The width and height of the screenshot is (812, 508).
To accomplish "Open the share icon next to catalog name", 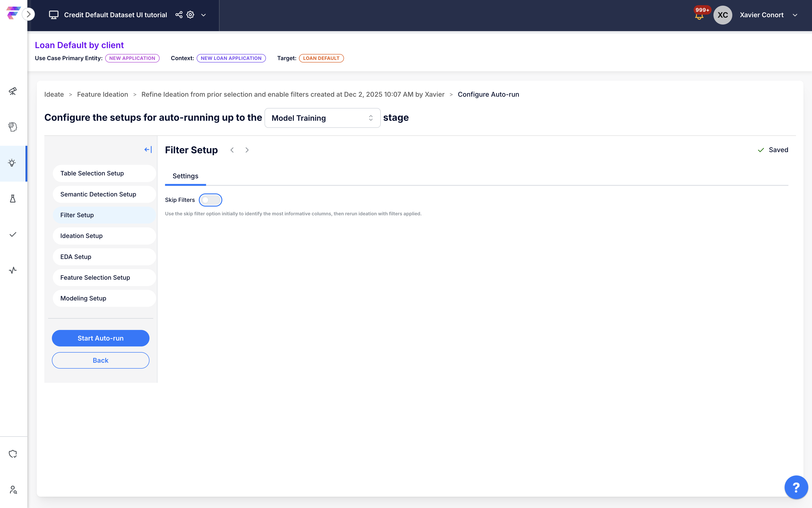I will tap(179, 15).
